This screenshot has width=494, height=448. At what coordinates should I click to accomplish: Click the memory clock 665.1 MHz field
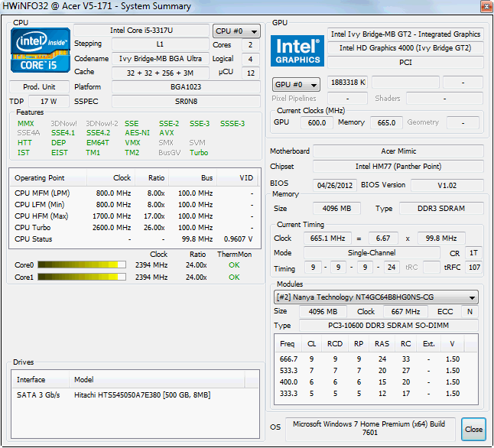pyautogui.click(x=327, y=239)
